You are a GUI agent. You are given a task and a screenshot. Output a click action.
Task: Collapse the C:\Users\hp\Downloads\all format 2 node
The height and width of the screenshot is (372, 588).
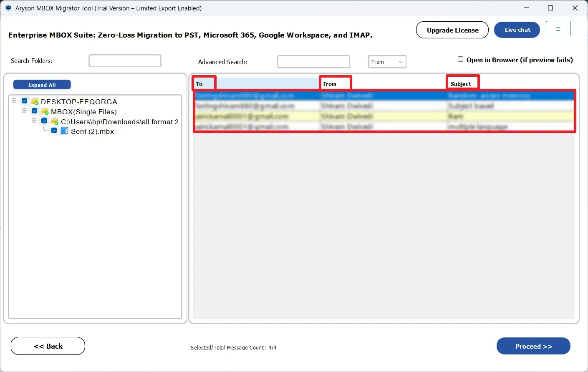(34, 121)
